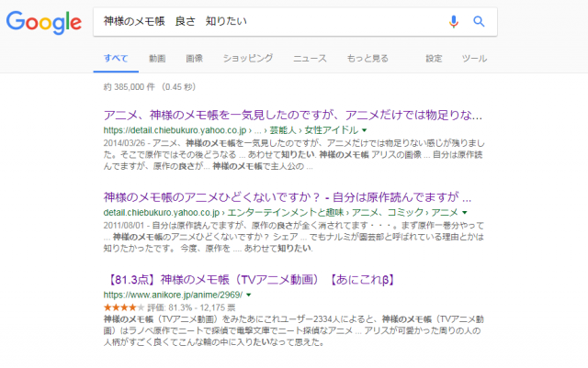This screenshot has width=588, height=368.
Task: Open result アニメ、神様のメモ帳を一気見したのですが
Action: click(x=293, y=115)
